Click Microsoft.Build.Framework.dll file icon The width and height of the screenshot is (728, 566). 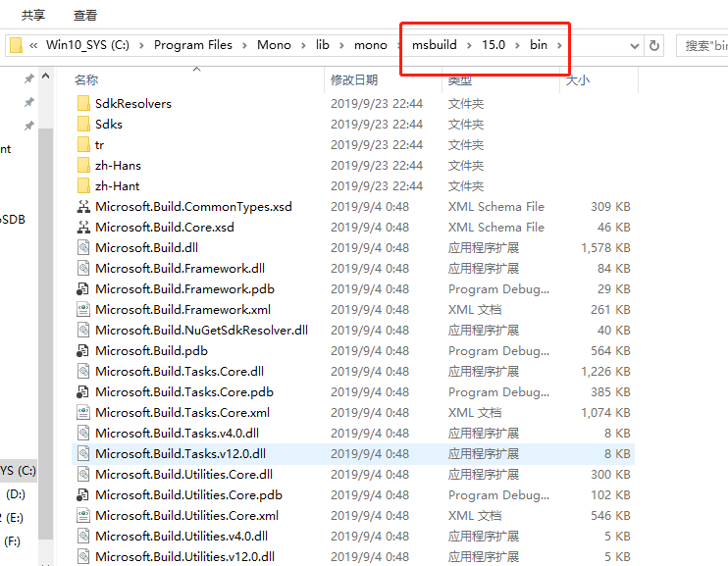83,269
